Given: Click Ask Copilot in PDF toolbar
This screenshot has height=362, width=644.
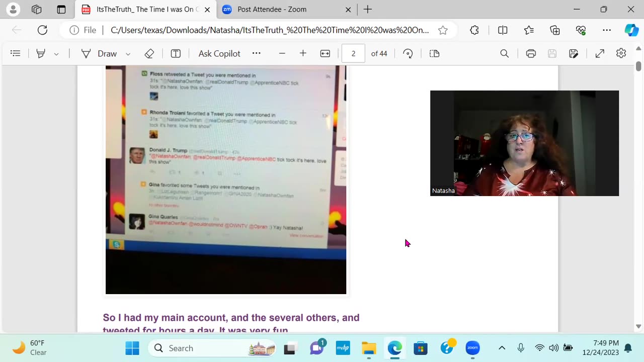Looking at the screenshot, I should coord(219,53).
